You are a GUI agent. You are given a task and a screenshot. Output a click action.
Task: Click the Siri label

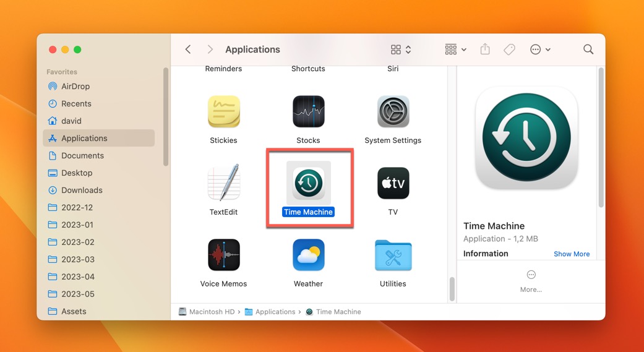tap(393, 69)
